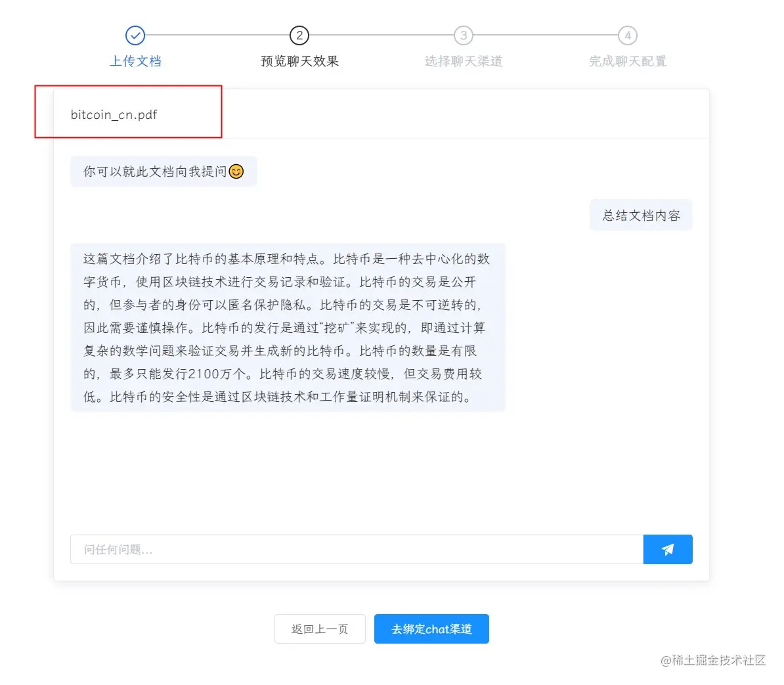784x685 pixels.
Task: Open the 完成聊天配置 step label
Action: click(628, 61)
